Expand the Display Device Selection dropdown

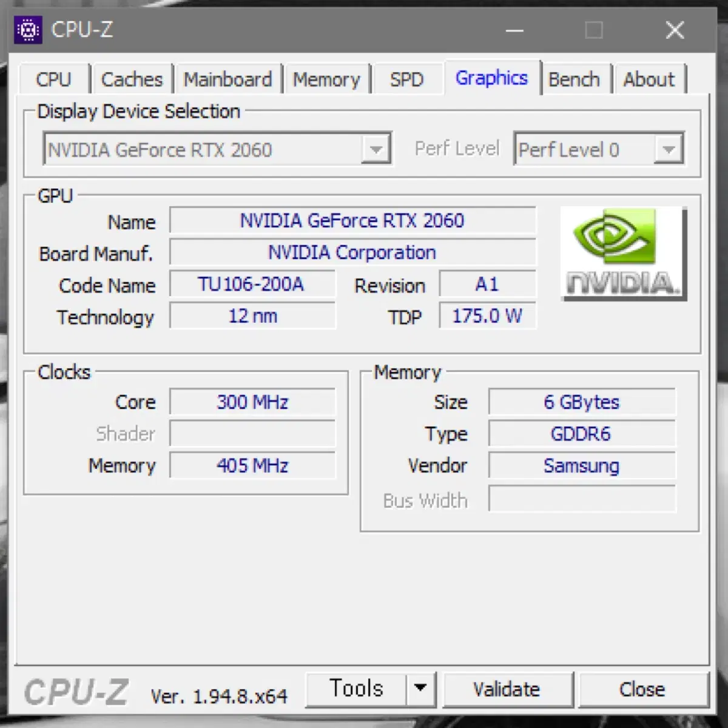tap(376, 149)
